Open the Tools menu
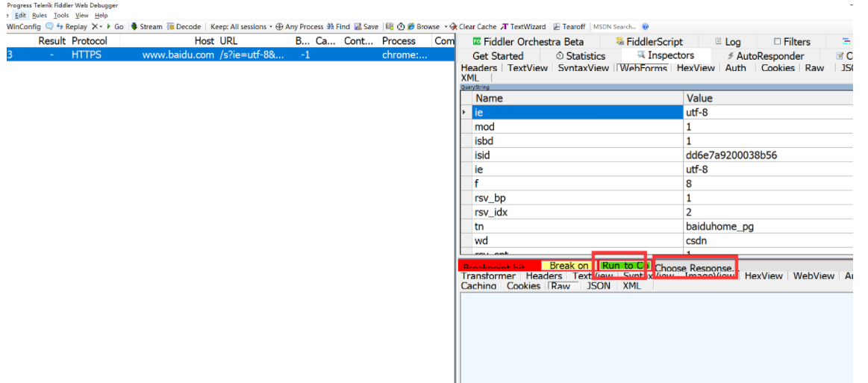This screenshot has height=383, width=868. coord(61,16)
